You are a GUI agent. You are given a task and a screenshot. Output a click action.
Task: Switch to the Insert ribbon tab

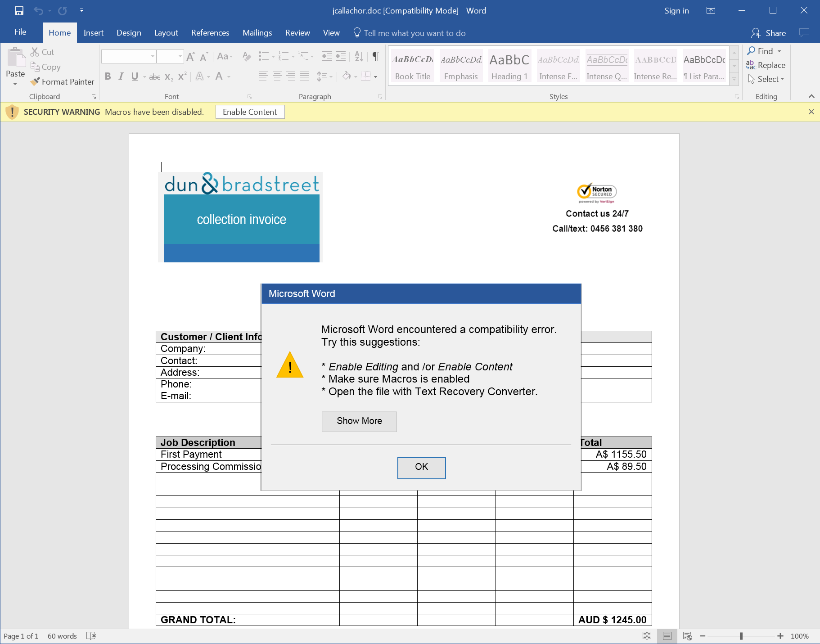coord(93,33)
